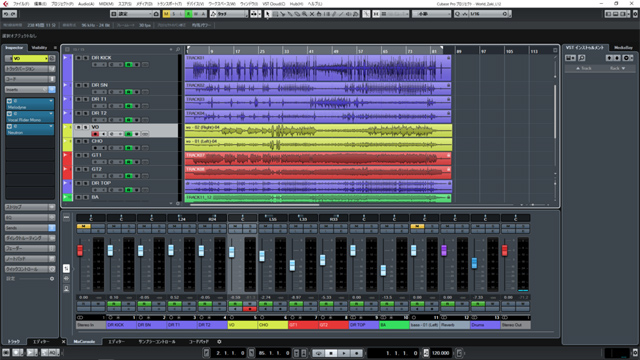Screen dimensions: 640x360
Task: Click the red Stereo In channel fader
Action: click(80, 250)
